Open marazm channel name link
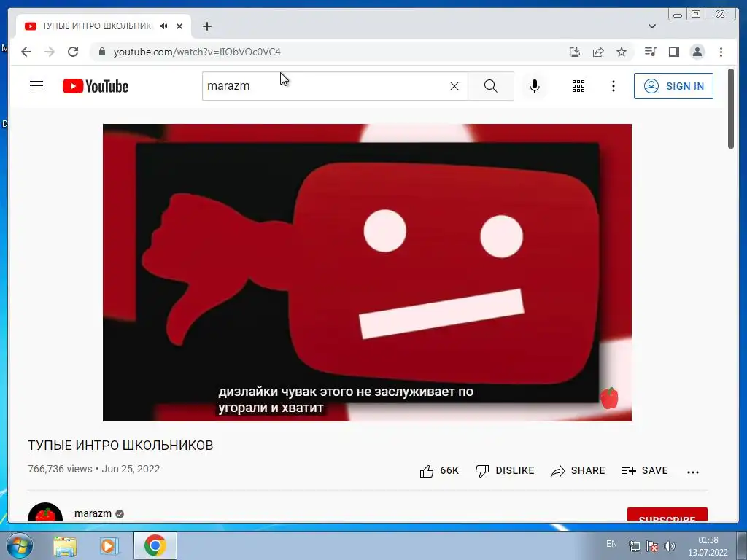747x560 pixels. pos(93,513)
